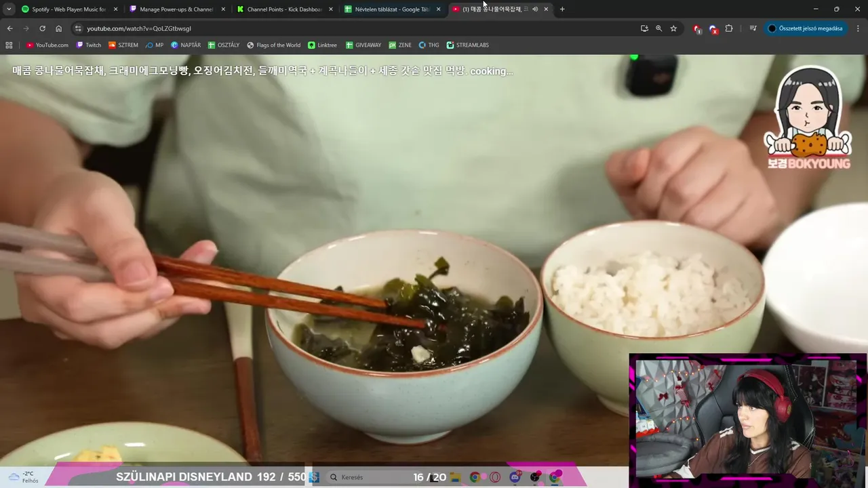Click the Korean video title text

262,71
